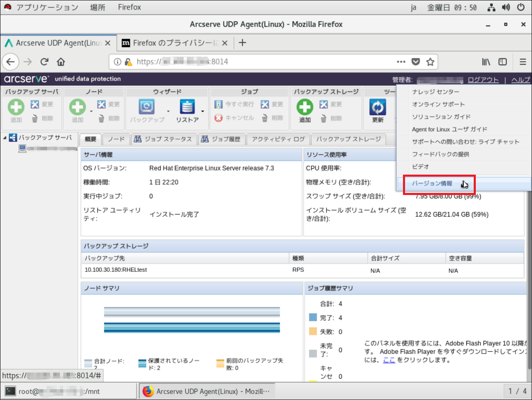Switch to the アクティビティ ログ tab

pos(278,139)
